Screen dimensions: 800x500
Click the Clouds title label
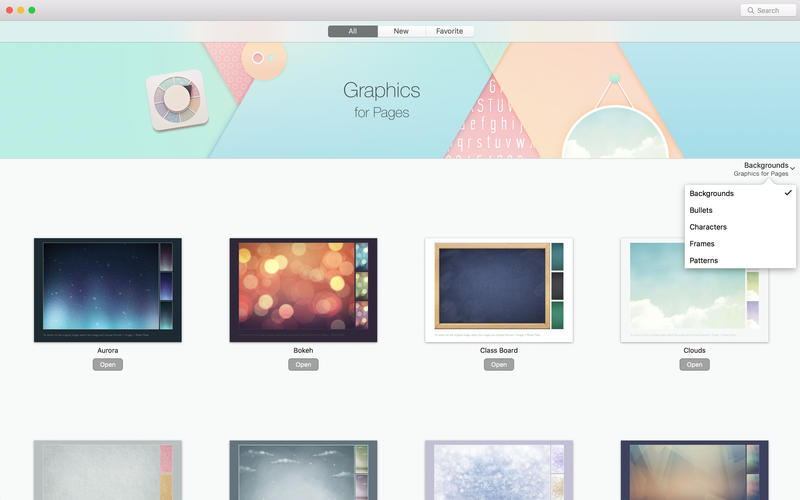694,351
